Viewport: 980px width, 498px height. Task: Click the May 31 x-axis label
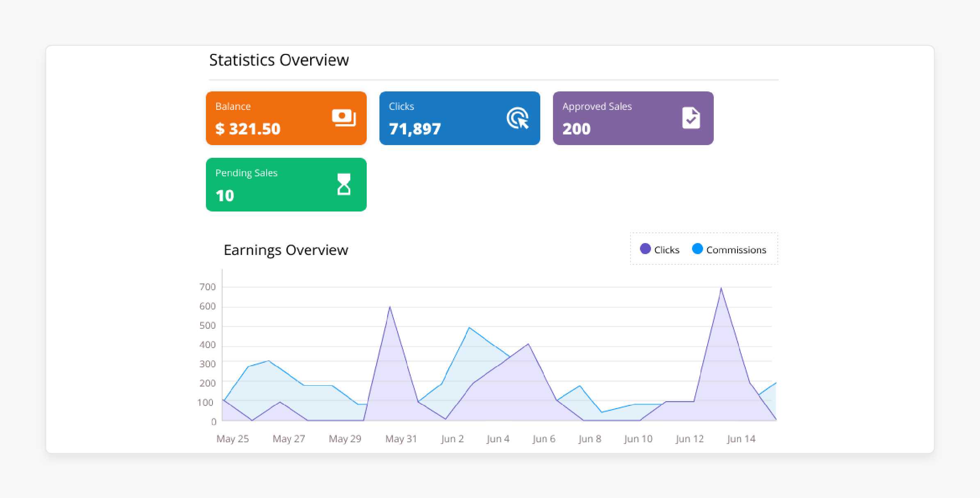[x=401, y=439]
